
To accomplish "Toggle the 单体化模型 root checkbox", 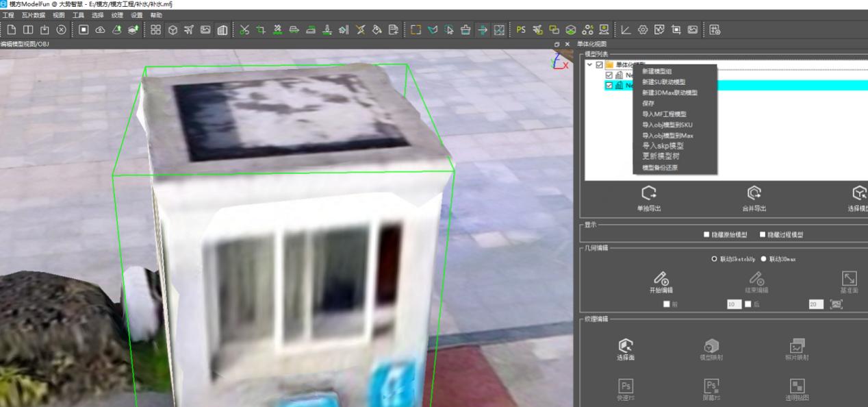I will tap(600, 65).
